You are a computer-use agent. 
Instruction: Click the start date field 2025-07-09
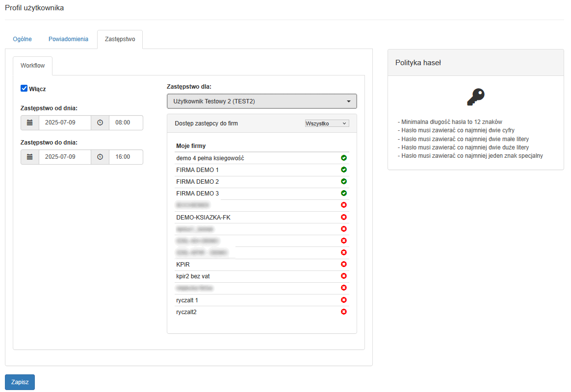coord(65,122)
